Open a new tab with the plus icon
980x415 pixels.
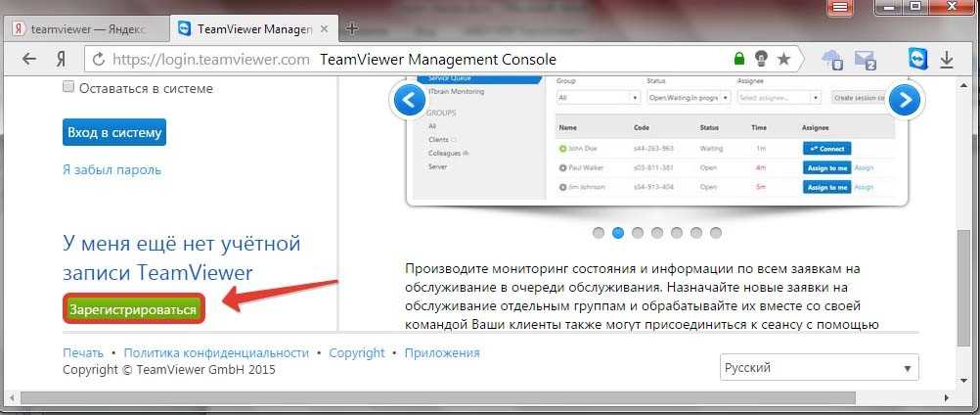tap(352, 28)
